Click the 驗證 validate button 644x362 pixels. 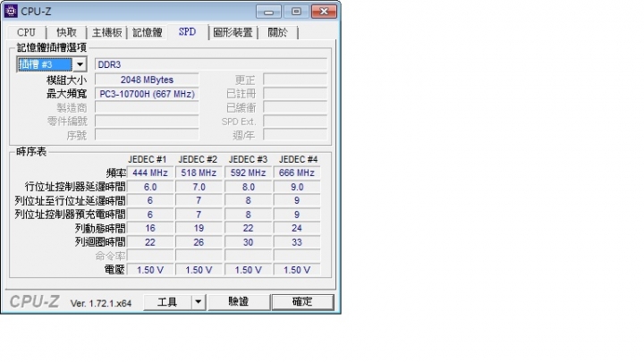pyautogui.click(x=238, y=302)
